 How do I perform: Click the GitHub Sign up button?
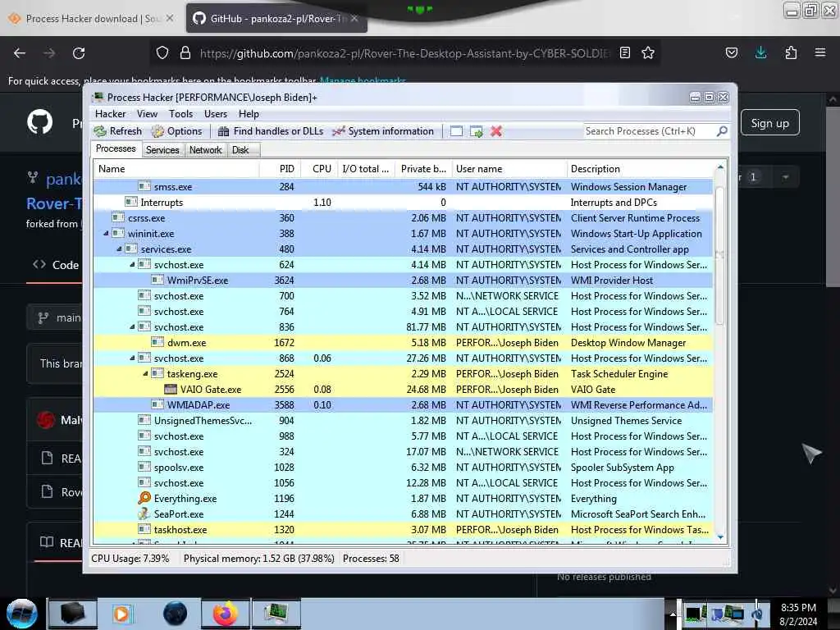[x=769, y=123]
